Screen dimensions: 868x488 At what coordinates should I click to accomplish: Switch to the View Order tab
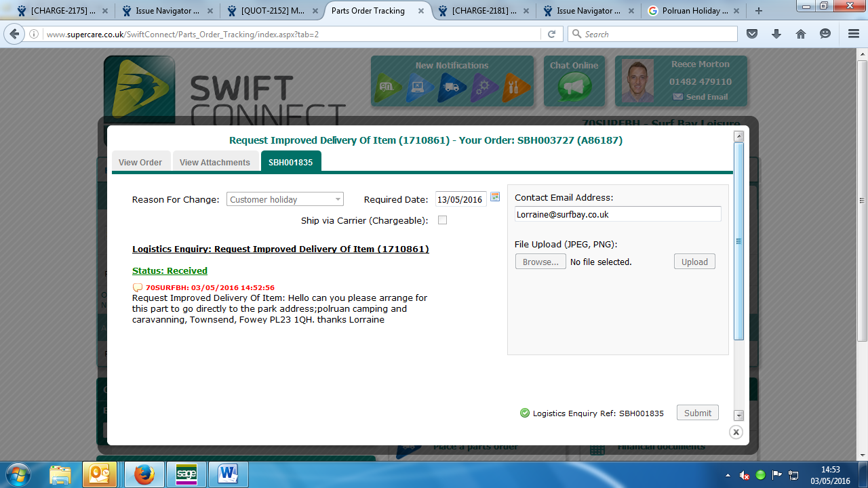click(140, 162)
